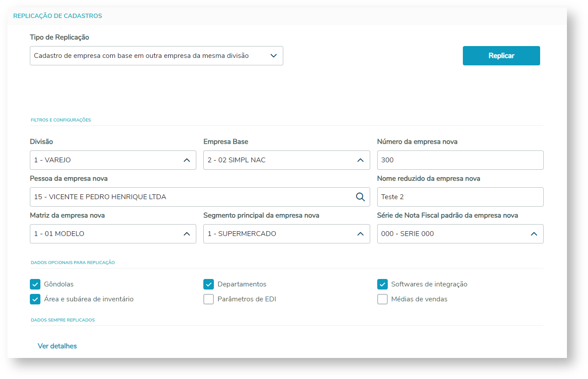Click the Número da empresa nova field

pyautogui.click(x=460, y=160)
